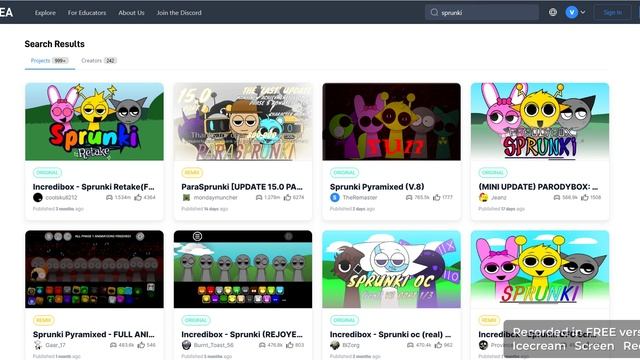Click plays icon on ParaSprunki card
This screenshot has width=640, height=360.
(259, 198)
